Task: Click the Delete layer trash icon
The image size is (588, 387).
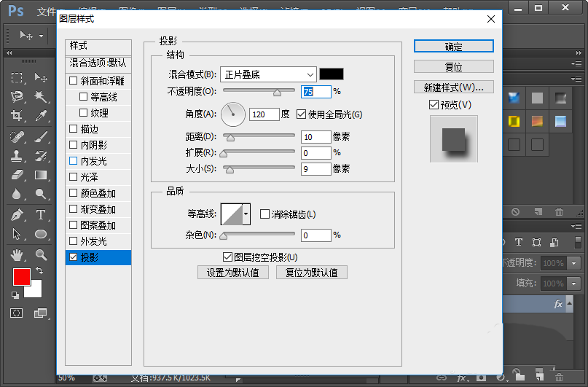Action: coord(559,377)
